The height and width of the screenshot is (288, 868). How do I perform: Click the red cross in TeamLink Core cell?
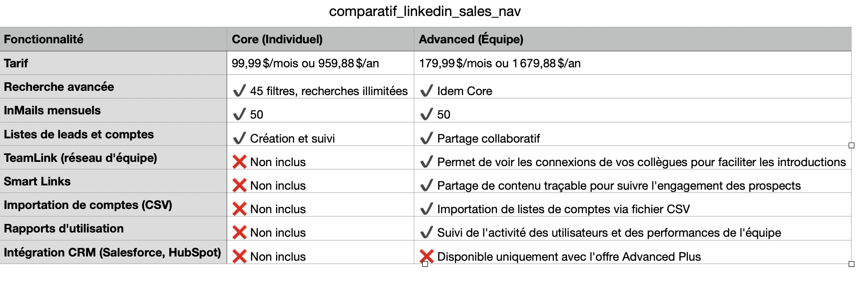(239, 162)
